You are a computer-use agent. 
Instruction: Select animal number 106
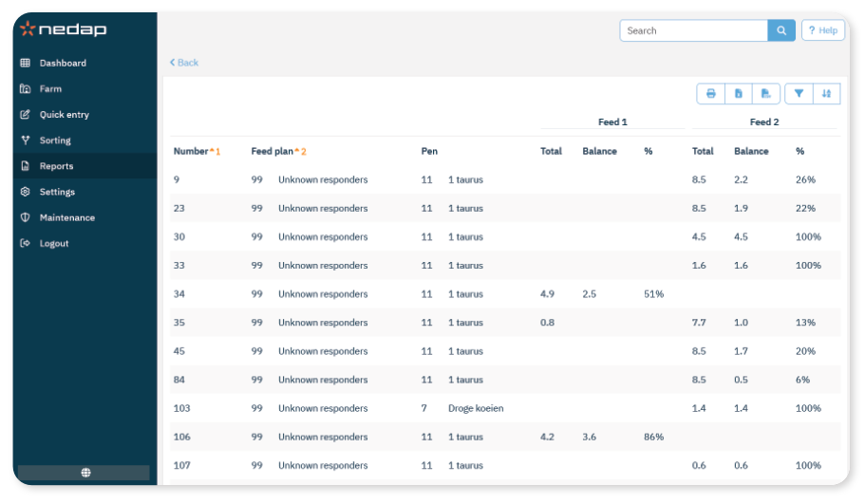click(x=181, y=437)
